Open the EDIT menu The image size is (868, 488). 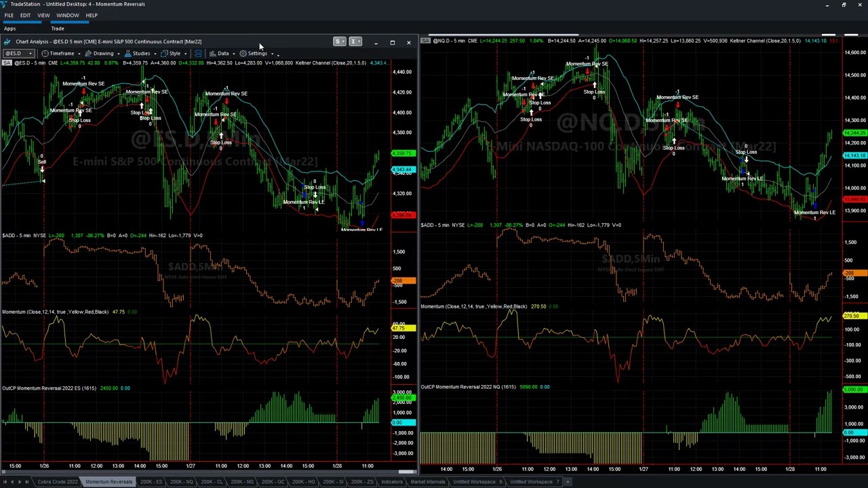pos(25,15)
